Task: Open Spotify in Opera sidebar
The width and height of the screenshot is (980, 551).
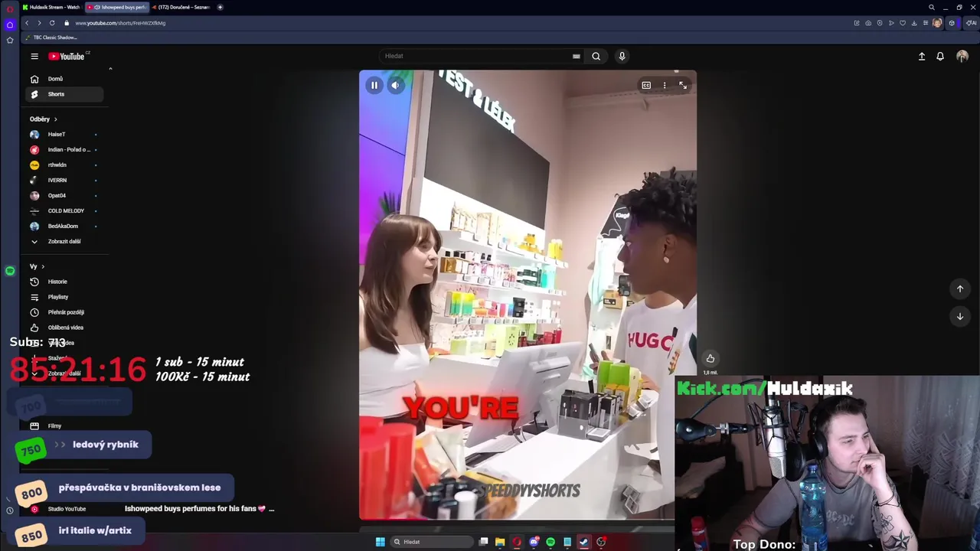Action: click(x=10, y=271)
